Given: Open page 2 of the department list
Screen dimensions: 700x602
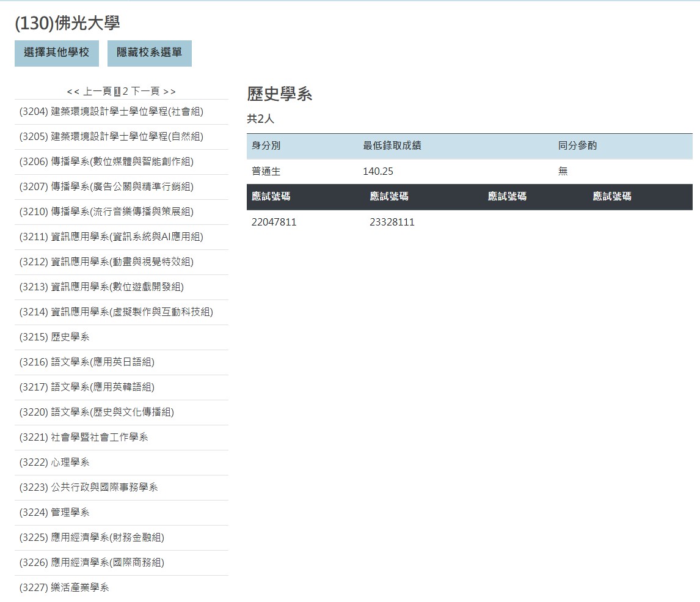Looking at the screenshot, I should (125, 92).
